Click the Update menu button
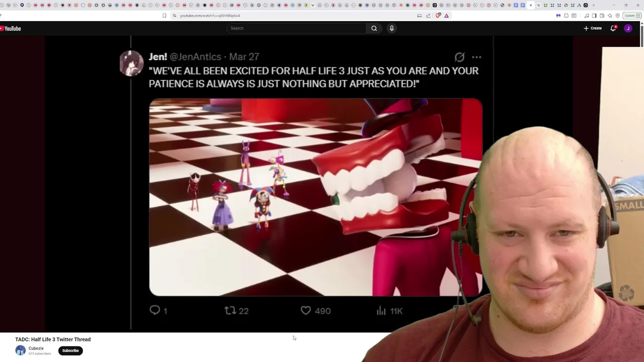The width and height of the screenshot is (644, 362). 632,16
